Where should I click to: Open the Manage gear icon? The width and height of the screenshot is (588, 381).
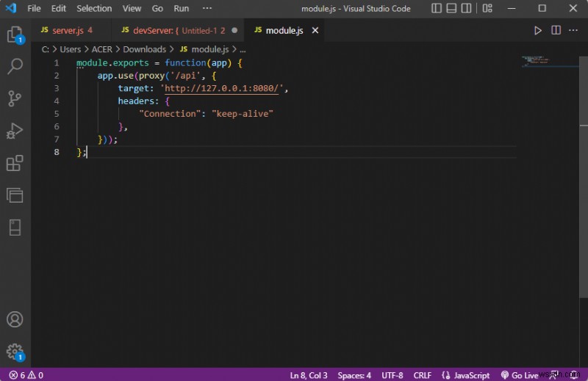[15, 351]
